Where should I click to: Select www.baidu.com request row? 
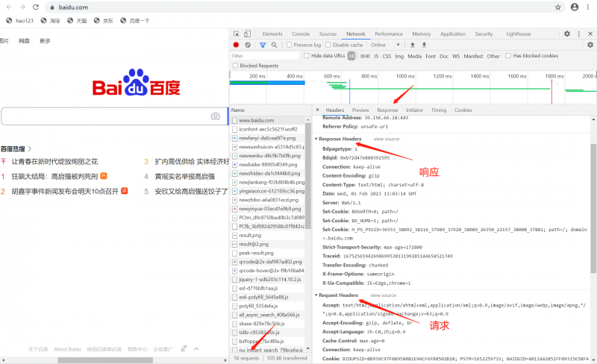pos(269,120)
